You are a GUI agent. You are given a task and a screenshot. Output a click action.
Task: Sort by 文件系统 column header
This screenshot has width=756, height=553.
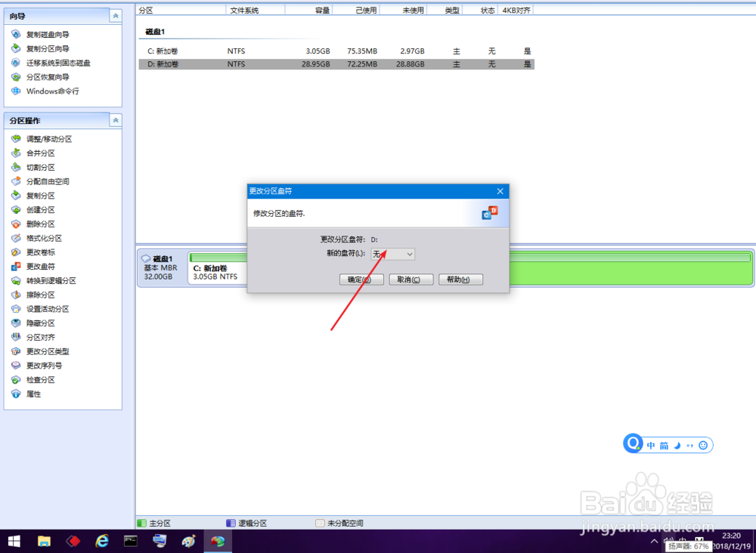coord(255,10)
